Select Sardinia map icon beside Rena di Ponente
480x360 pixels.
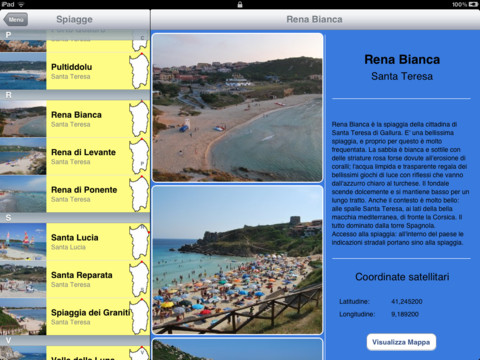point(139,194)
